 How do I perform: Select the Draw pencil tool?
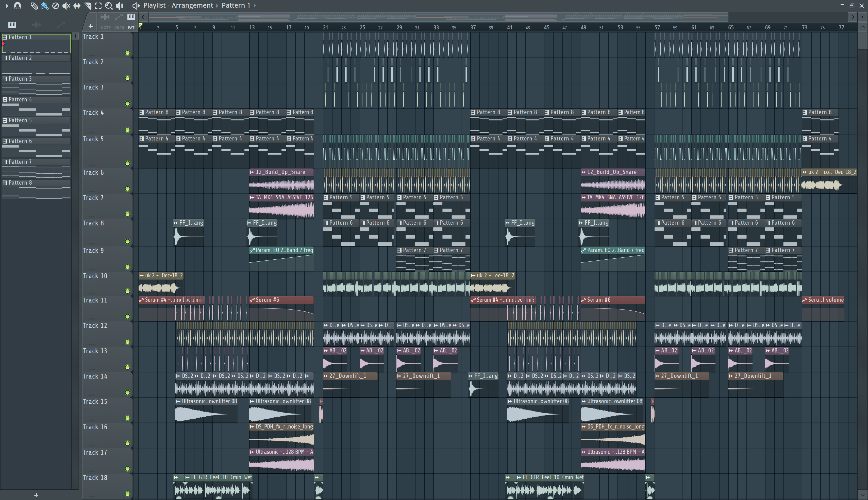[34, 6]
